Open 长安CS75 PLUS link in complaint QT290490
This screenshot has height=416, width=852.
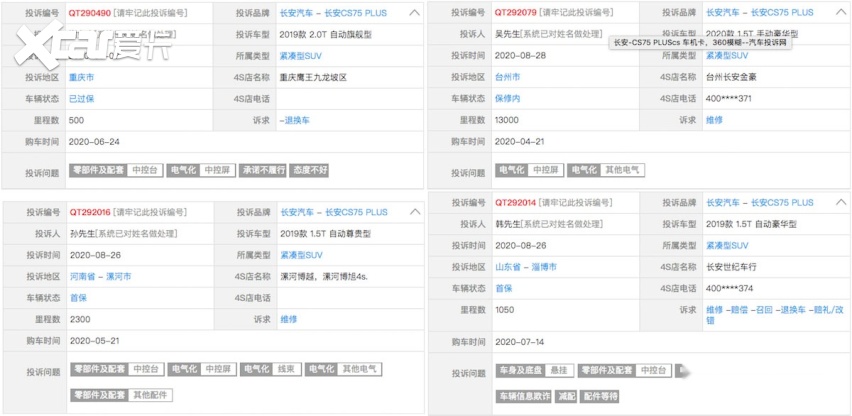(356, 12)
